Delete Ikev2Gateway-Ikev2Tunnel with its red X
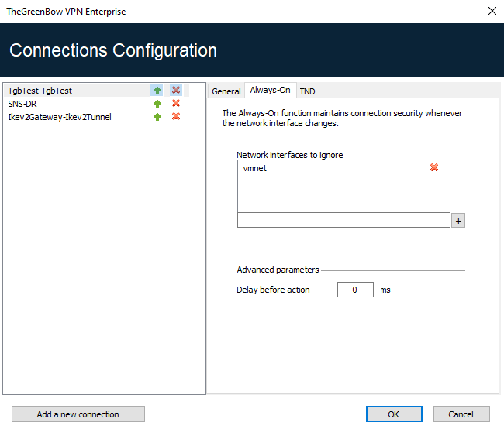This screenshot has height=426, width=504. click(x=176, y=116)
